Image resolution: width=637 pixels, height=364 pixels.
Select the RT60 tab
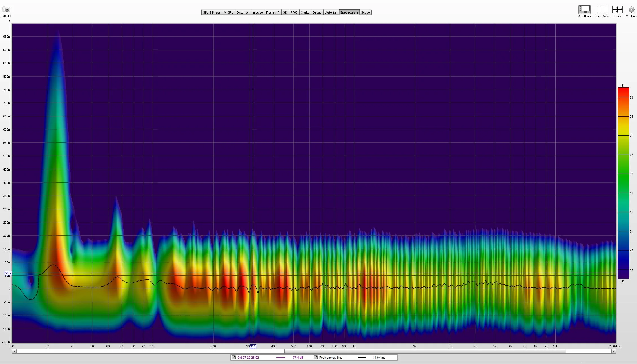[294, 12]
